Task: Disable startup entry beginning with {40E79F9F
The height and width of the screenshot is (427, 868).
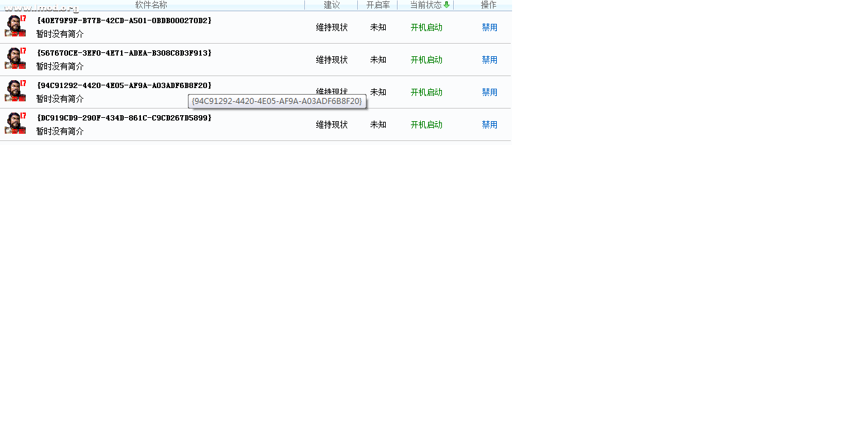Action: point(489,27)
